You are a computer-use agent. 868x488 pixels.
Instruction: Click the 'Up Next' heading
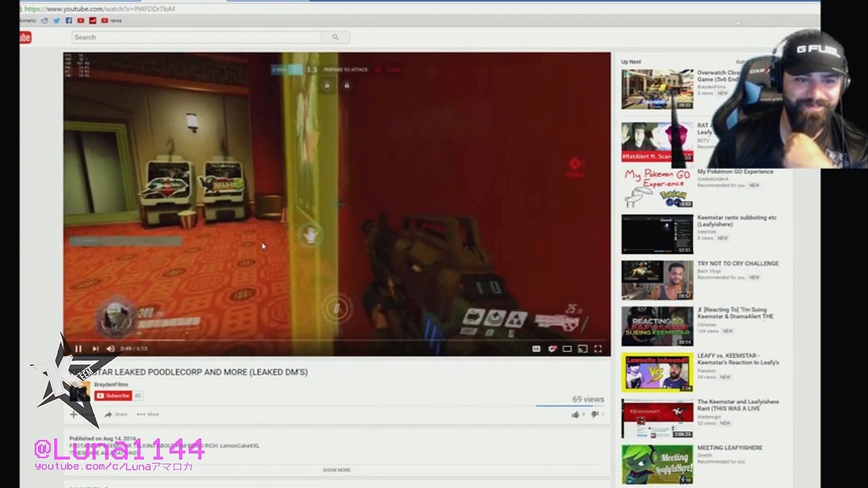pos(631,62)
